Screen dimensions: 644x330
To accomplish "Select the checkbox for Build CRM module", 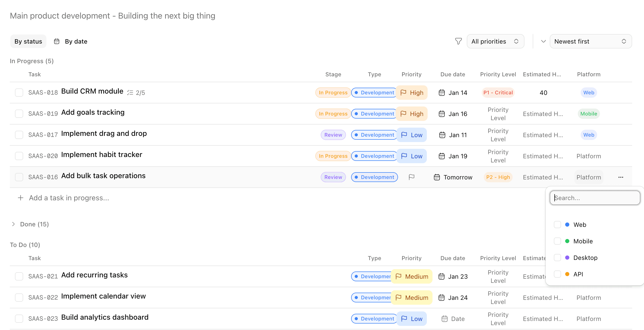I will (x=19, y=92).
